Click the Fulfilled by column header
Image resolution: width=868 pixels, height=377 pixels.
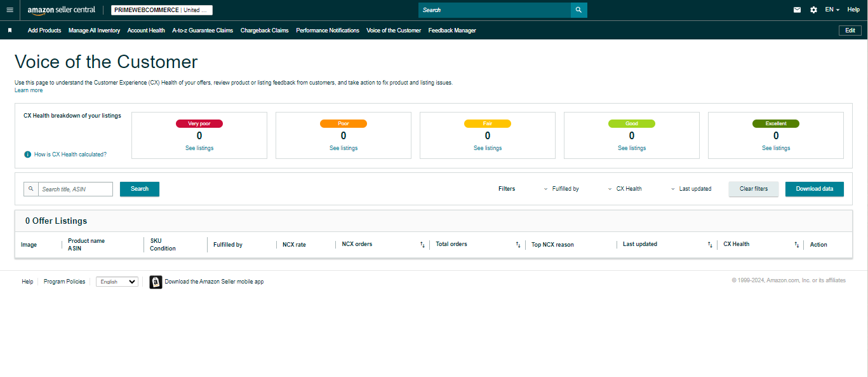(x=228, y=245)
